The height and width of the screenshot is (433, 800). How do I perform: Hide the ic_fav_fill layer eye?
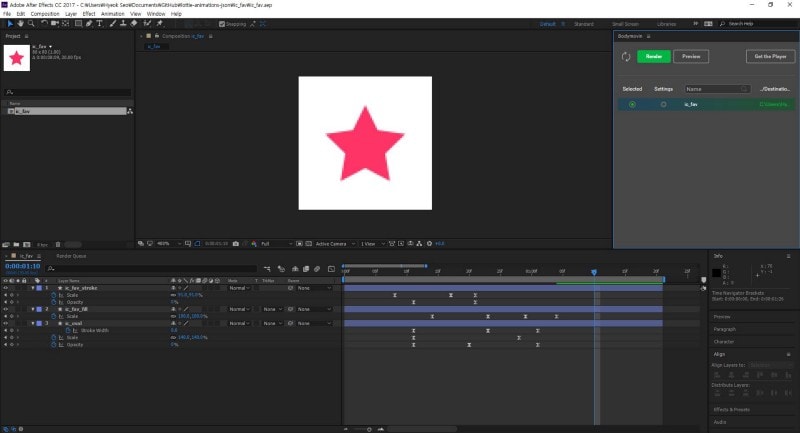[x=6, y=309]
